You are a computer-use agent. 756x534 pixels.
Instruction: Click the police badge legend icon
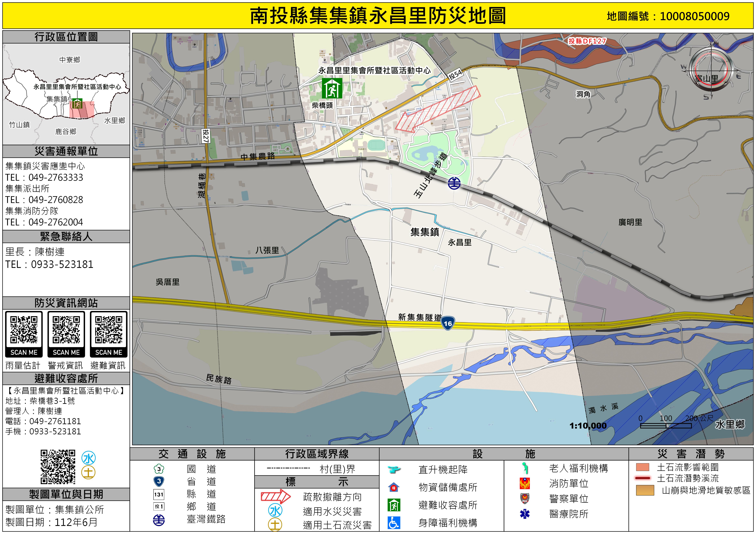pos(525,498)
